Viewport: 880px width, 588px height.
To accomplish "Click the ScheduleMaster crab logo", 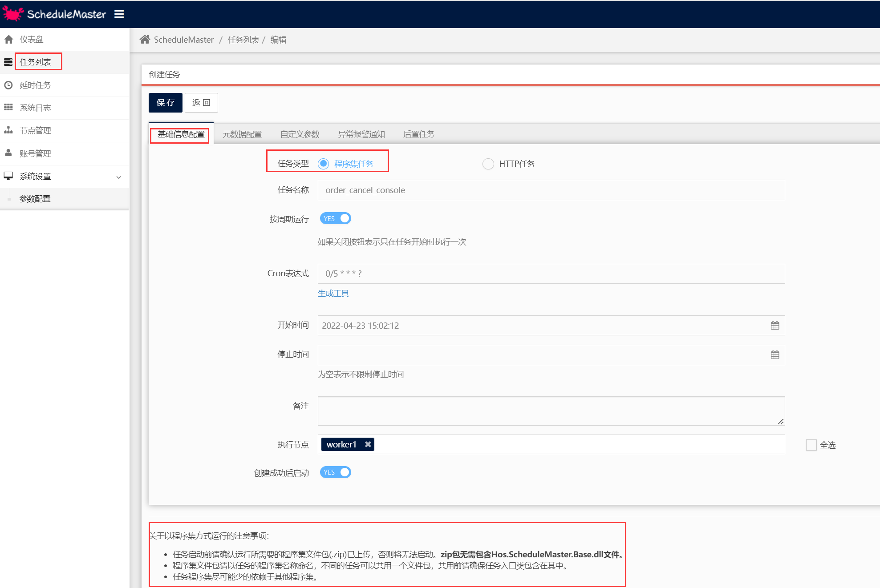I will tap(13, 14).
